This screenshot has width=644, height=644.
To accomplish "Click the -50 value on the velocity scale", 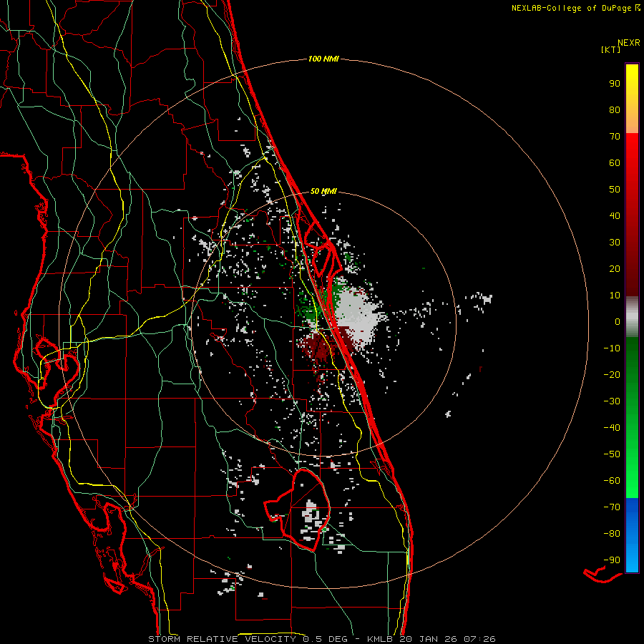I will click(x=612, y=454).
